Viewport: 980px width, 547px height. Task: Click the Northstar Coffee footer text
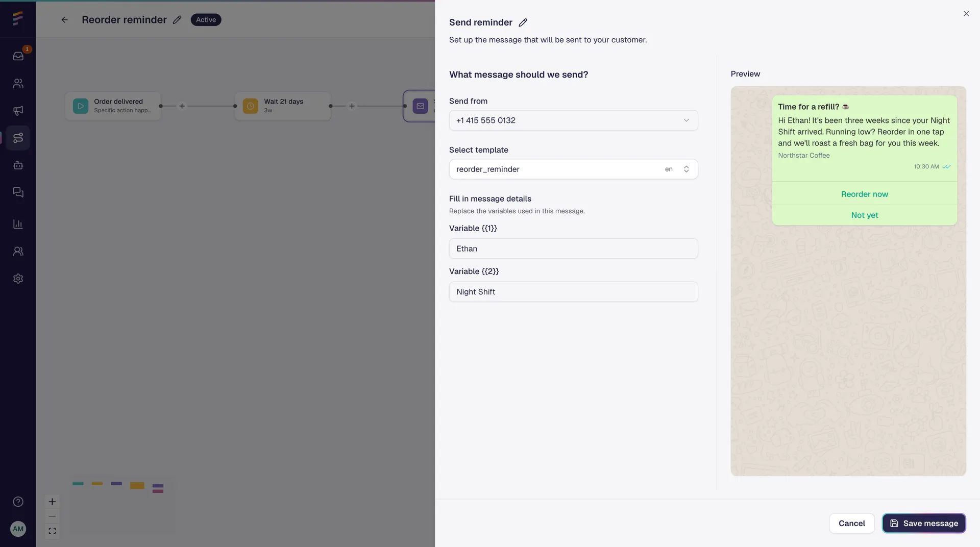pyautogui.click(x=803, y=156)
